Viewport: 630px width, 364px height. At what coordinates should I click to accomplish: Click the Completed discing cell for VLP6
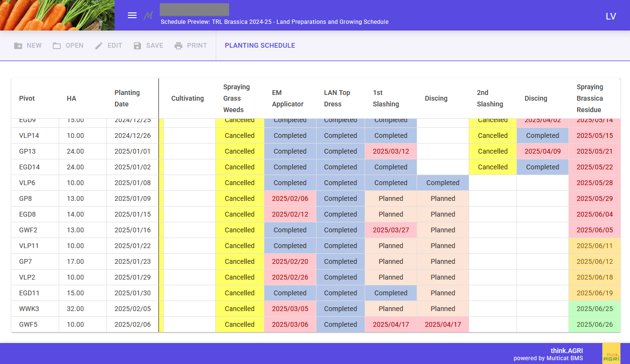point(442,183)
